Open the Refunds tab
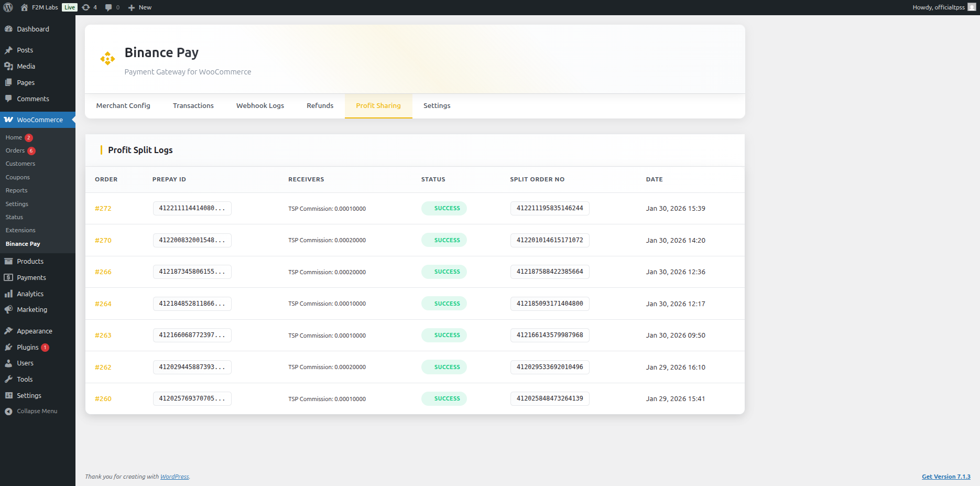 (320, 106)
